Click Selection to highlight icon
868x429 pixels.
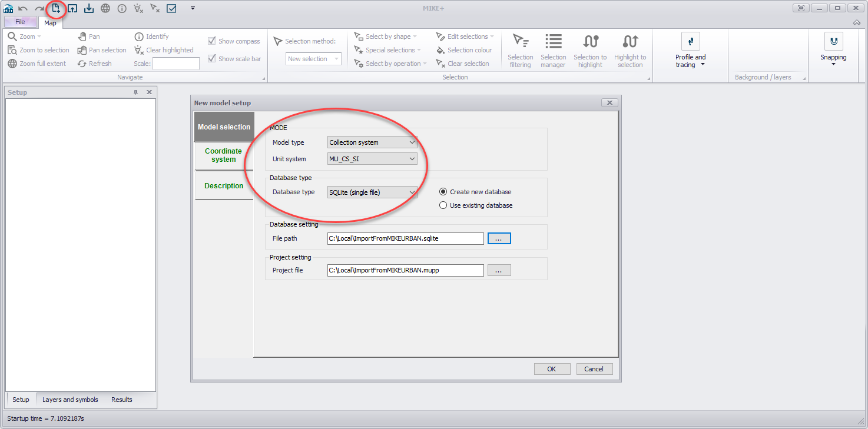click(590, 51)
